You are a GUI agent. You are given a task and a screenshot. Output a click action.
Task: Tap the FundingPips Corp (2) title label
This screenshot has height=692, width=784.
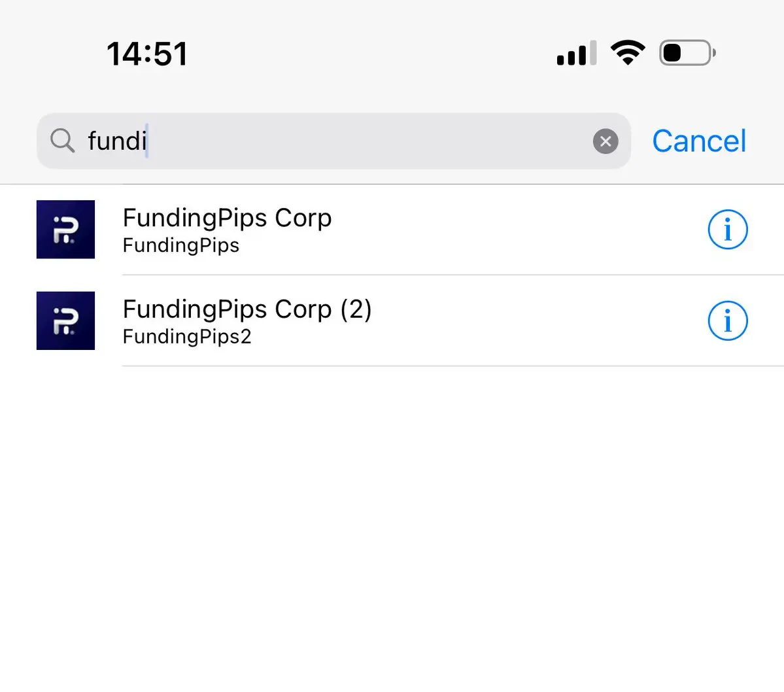click(x=247, y=309)
